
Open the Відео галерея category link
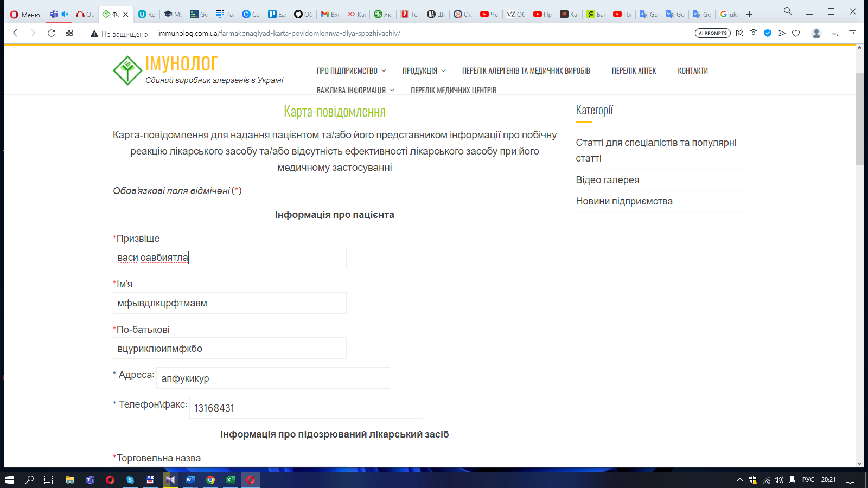[607, 180]
